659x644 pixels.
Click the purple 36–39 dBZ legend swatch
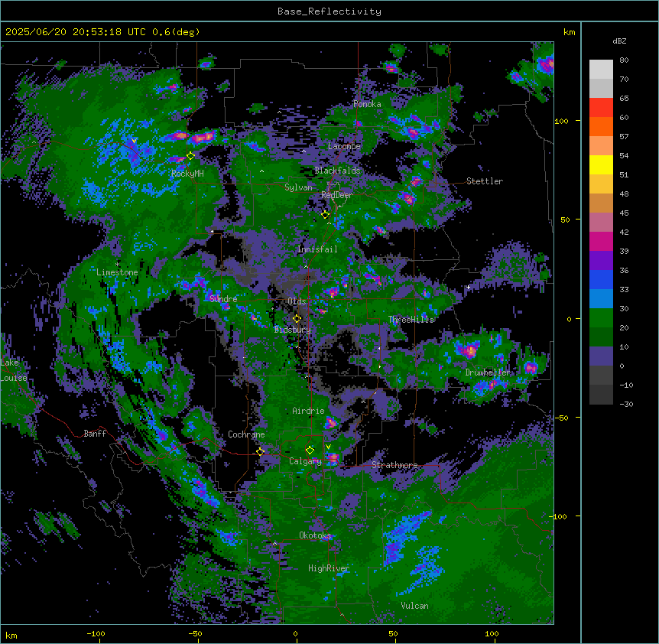[x=601, y=261]
